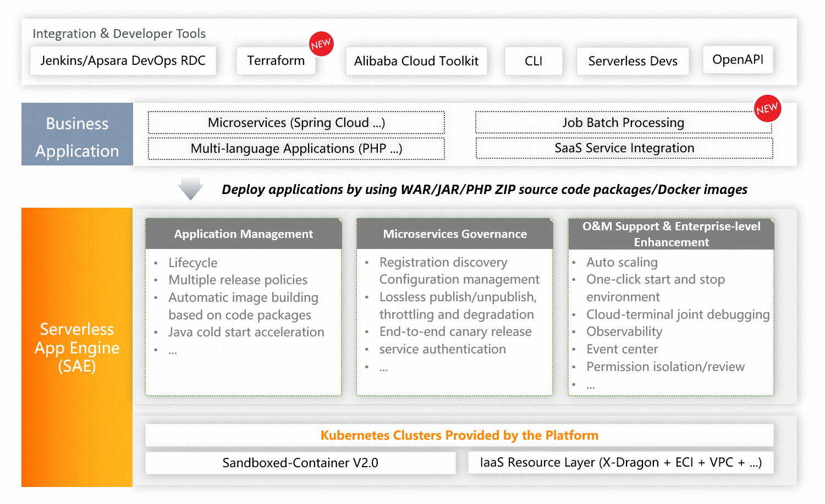Viewport: 825px width, 504px height.
Task: Select the orange Serverless App Engine (SAE) block
Action: coord(77,347)
